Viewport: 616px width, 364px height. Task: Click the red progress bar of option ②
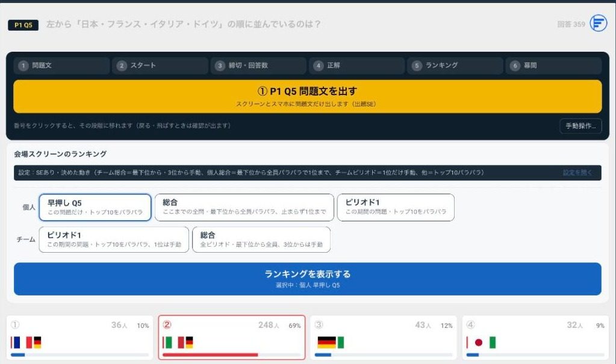tap(210, 355)
